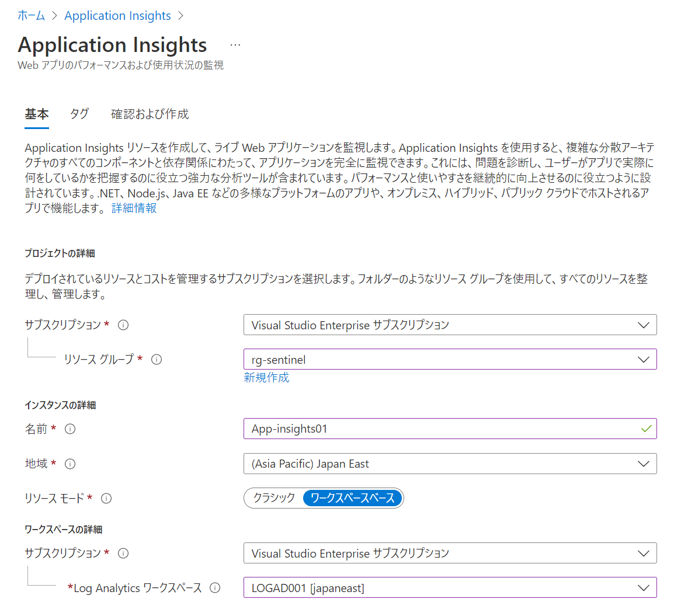Switch to the タグ tab
This screenshot has width=674, height=616.
(79, 114)
